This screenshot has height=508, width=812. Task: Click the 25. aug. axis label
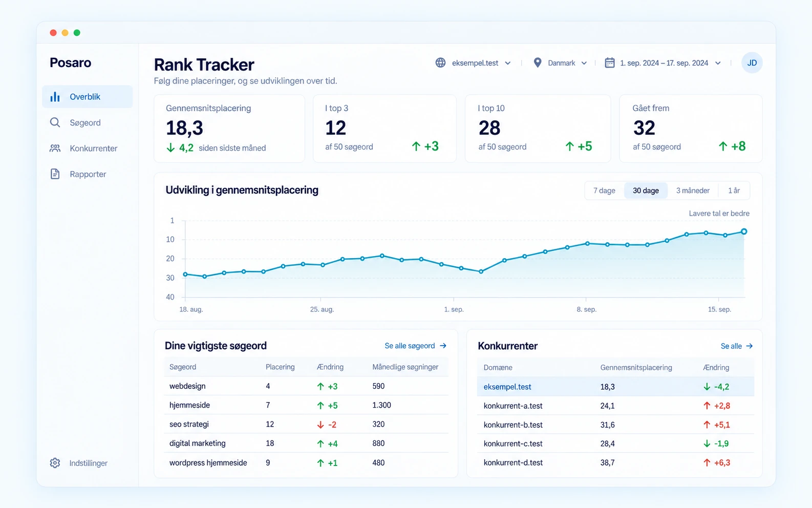(322, 309)
